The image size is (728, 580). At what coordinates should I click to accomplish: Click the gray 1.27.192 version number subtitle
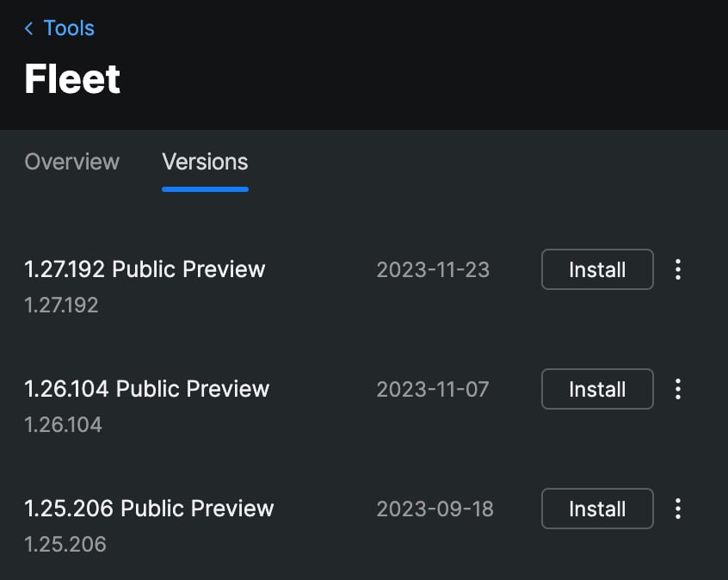tap(61, 305)
